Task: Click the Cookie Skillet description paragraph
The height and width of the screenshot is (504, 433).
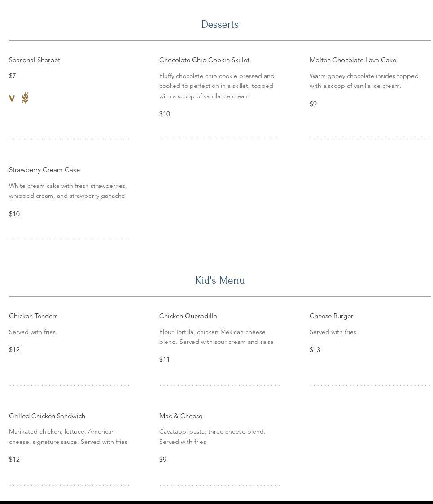Action: pyautogui.click(x=217, y=86)
